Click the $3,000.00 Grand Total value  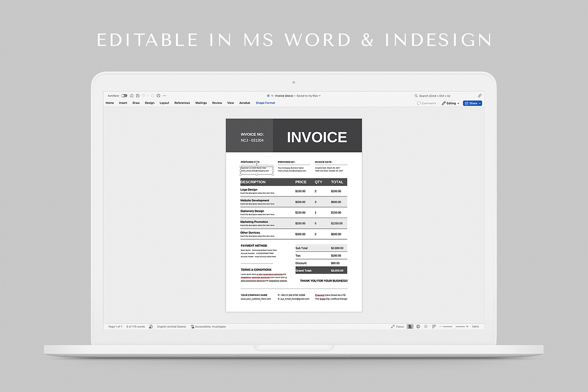point(338,270)
